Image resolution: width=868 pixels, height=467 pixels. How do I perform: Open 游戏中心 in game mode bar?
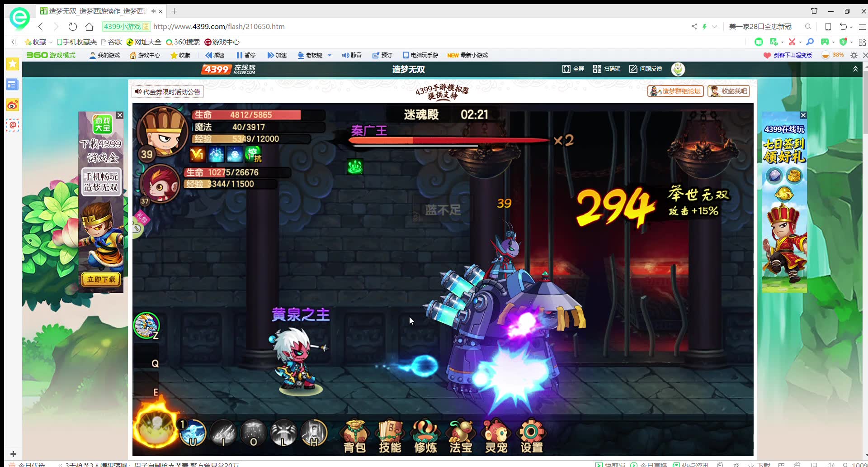point(145,55)
